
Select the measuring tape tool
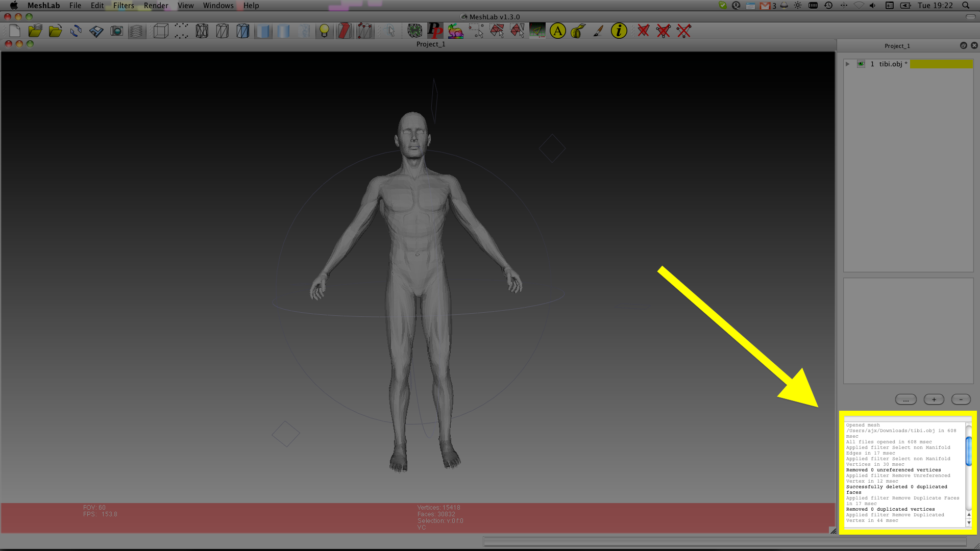[x=578, y=31]
